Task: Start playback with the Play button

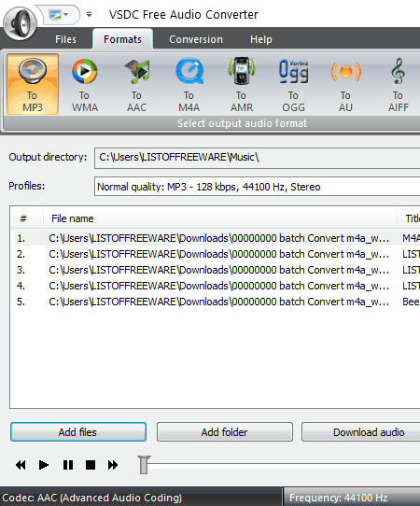Action: (44, 465)
